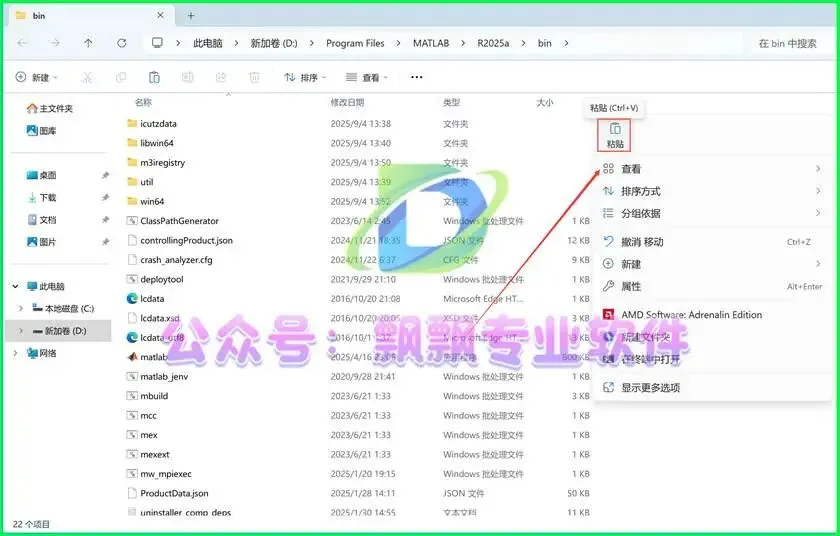Image resolution: width=840 pixels, height=536 pixels.
Task: Choose Show more options (显示更多选项)
Action: click(x=712, y=388)
